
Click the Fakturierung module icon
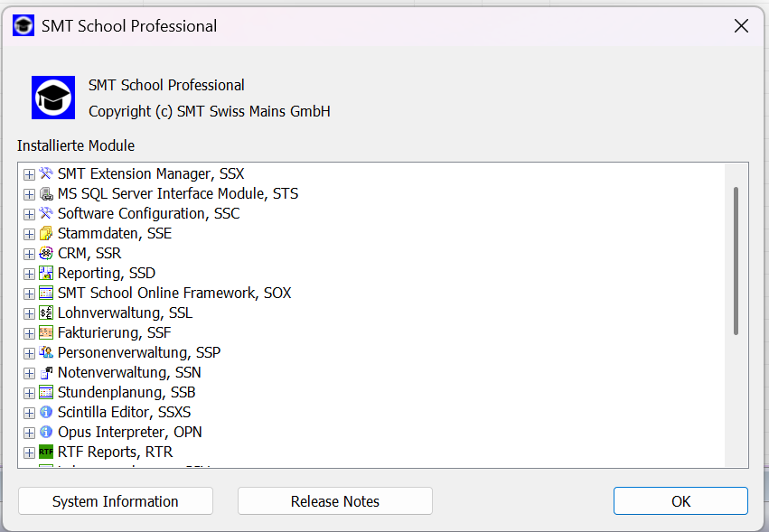coord(46,332)
